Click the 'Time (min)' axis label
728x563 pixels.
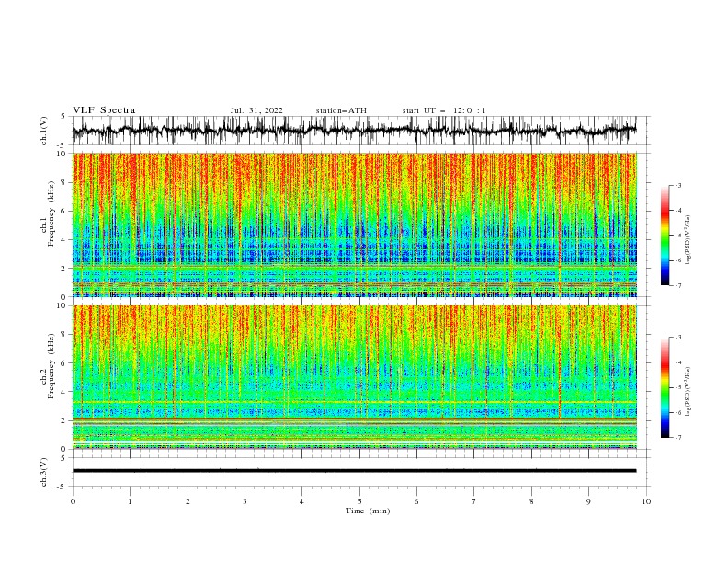click(368, 511)
